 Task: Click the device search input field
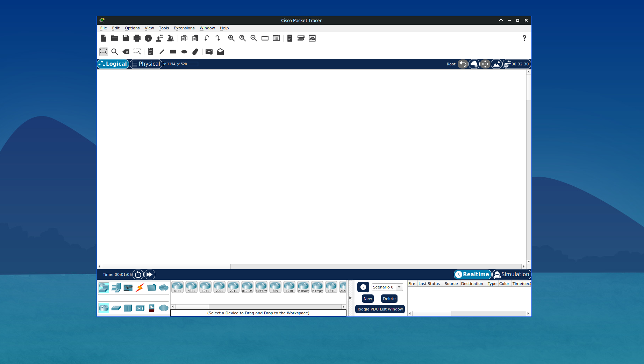(134, 298)
